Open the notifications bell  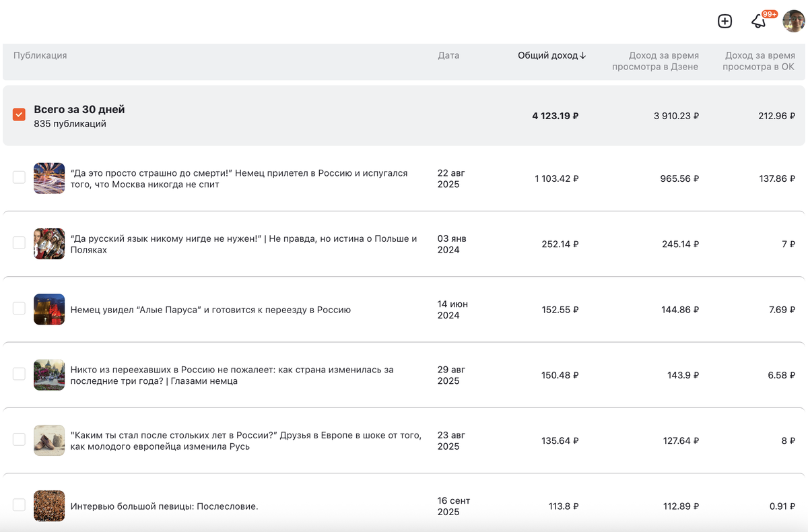tap(759, 22)
